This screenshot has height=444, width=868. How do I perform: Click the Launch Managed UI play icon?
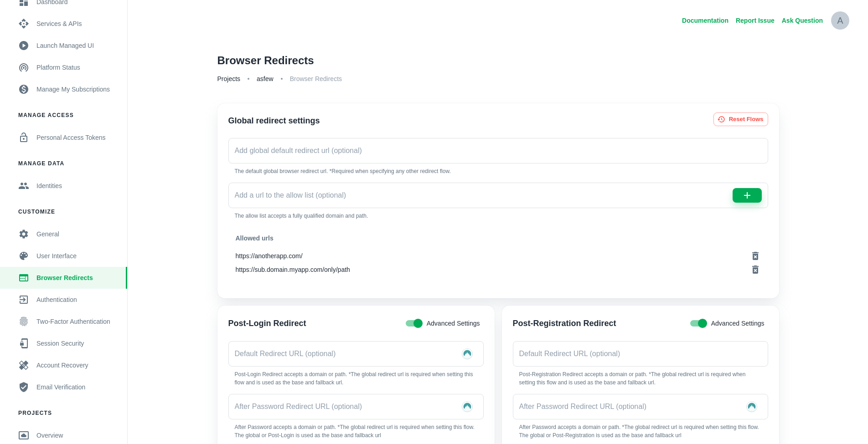(23, 46)
